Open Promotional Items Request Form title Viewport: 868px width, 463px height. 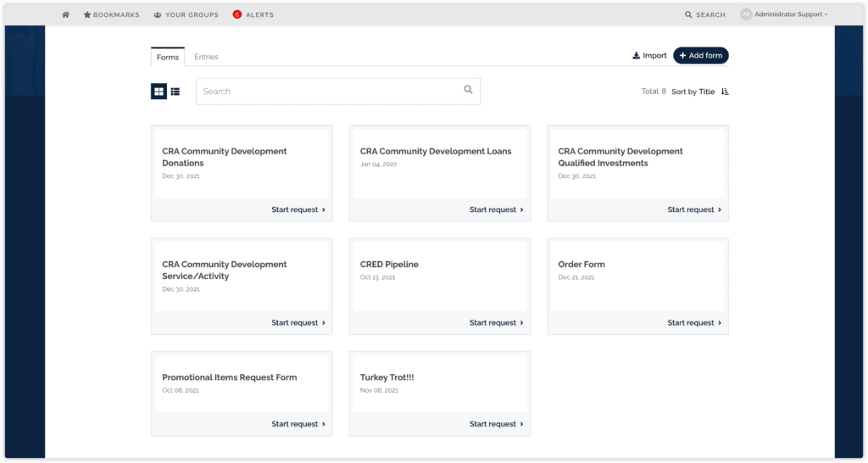point(229,377)
